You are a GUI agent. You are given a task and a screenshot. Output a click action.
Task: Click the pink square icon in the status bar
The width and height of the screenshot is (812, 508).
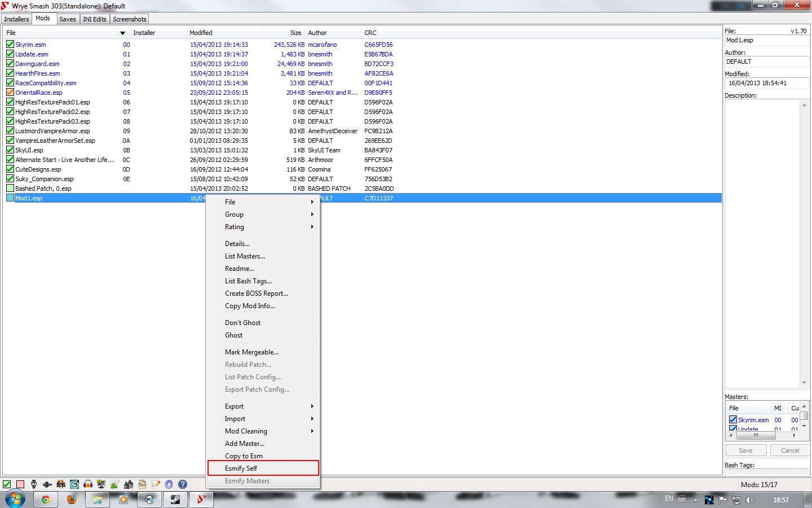(x=20, y=484)
